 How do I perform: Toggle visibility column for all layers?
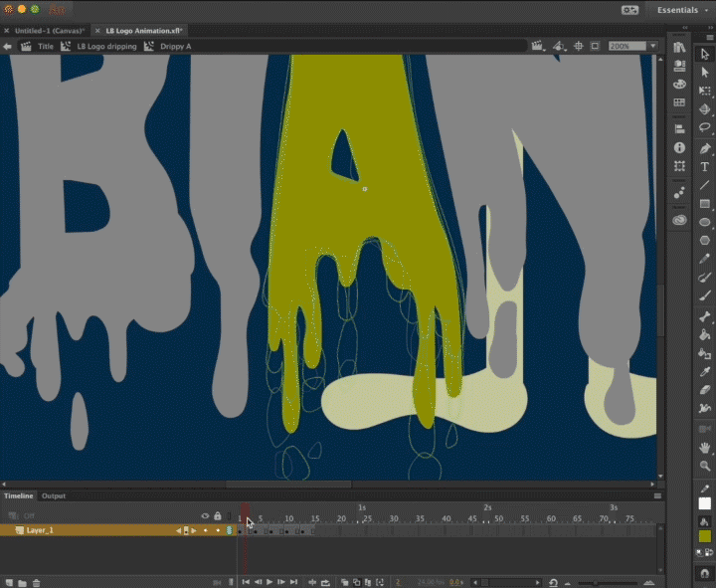tap(205, 515)
